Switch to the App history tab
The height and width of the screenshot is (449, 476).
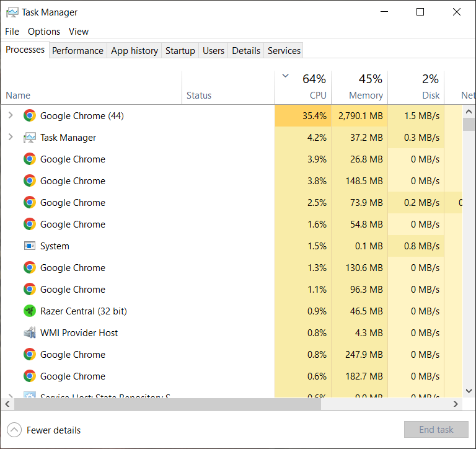click(134, 50)
